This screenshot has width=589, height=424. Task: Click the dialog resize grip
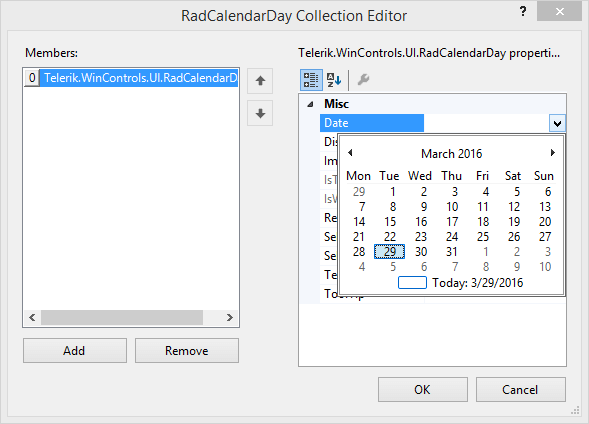pyautogui.click(x=575, y=411)
